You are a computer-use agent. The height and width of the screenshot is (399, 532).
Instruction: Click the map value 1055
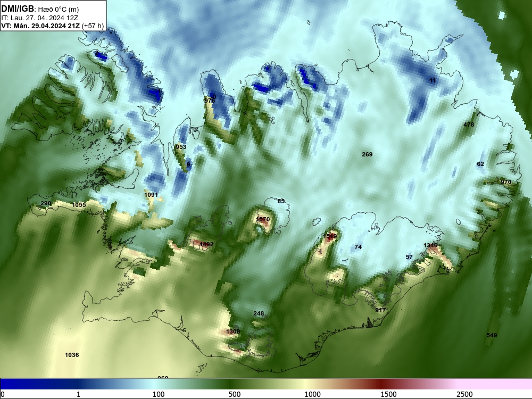pos(79,205)
